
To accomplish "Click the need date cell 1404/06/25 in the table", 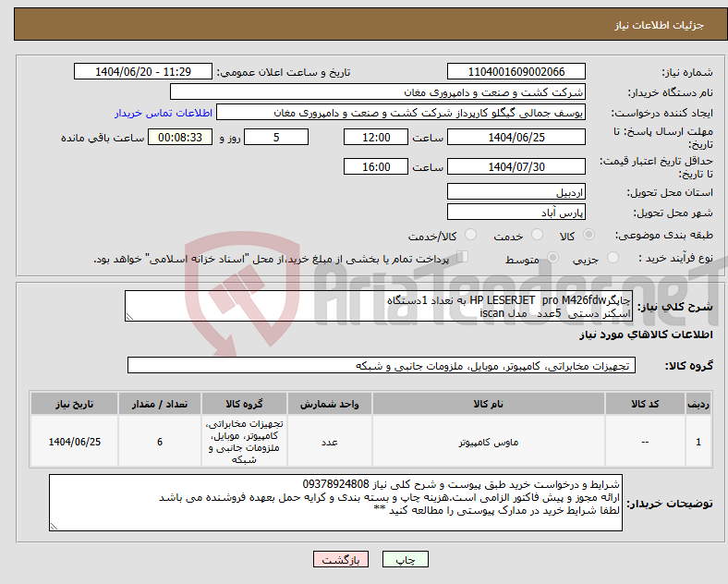I will [74, 442].
